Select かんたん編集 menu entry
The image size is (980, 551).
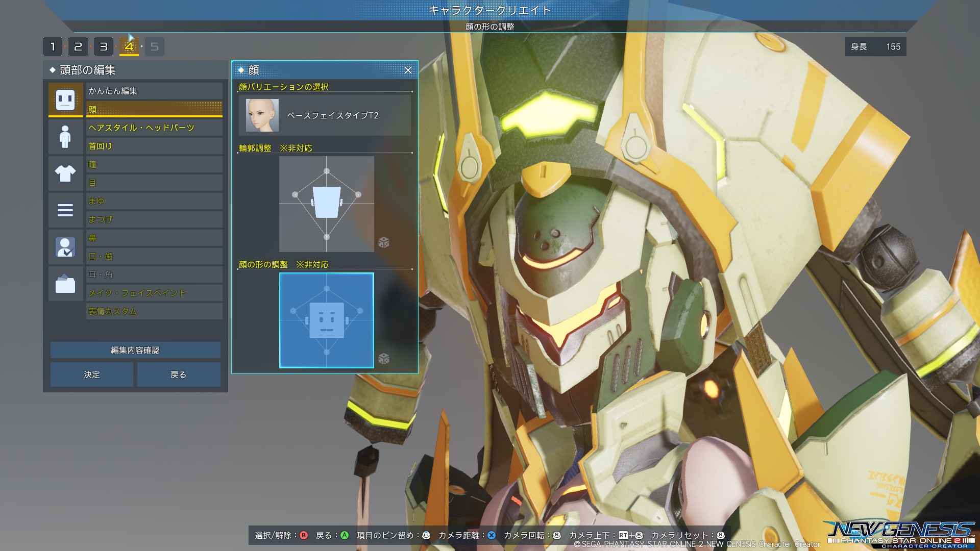point(154,91)
